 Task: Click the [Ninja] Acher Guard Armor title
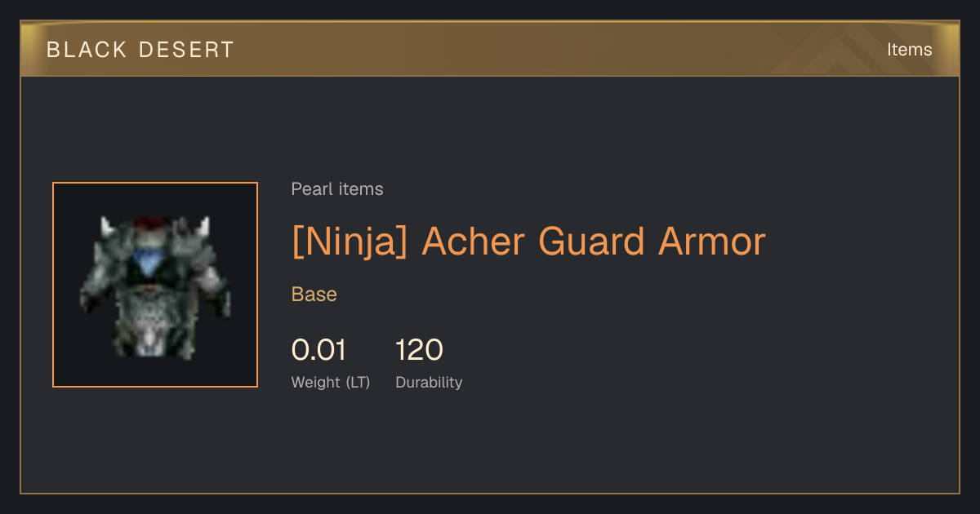(528, 241)
